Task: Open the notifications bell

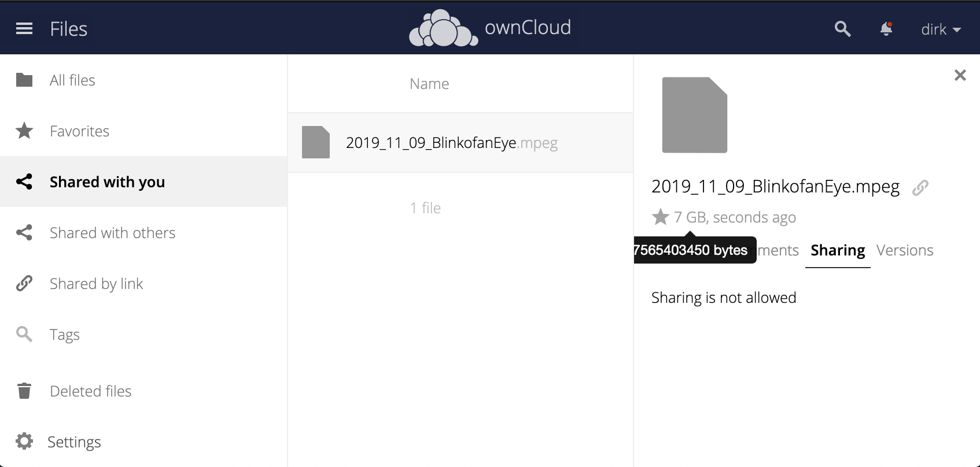Action: pyautogui.click(x=886, y=29)
